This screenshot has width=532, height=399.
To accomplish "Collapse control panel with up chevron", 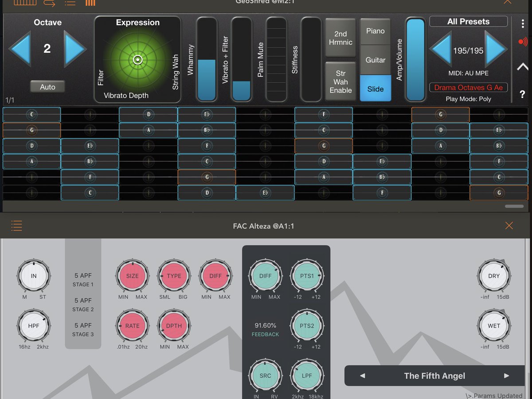I will (x=522, y=67).
